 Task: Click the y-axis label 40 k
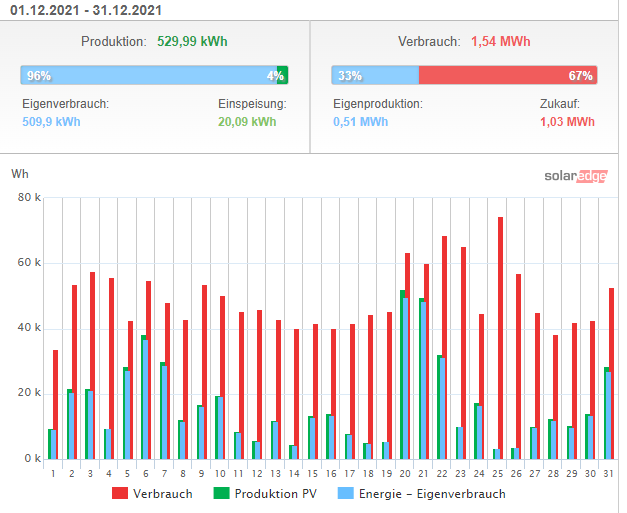(29, 328)
